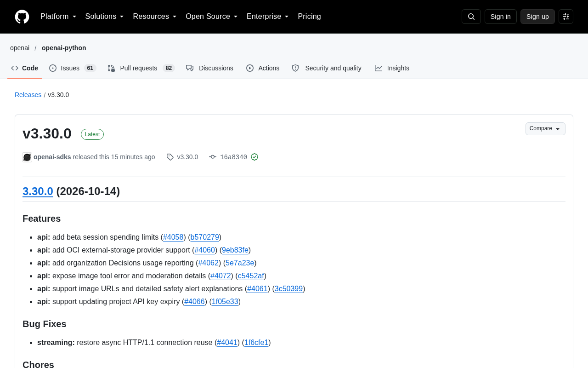The image size is (588, 368).
Task: Open the Compare dropdown
Action: [x=545, y=129]
